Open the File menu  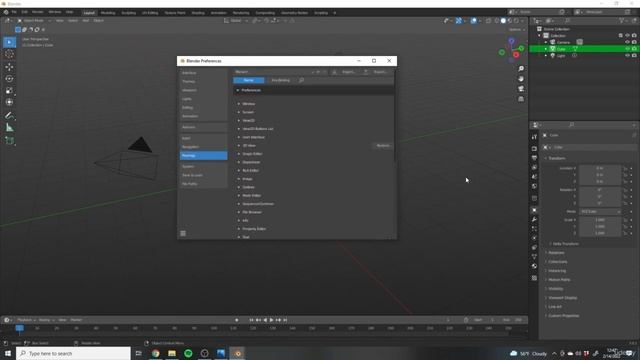pos(14,12)
